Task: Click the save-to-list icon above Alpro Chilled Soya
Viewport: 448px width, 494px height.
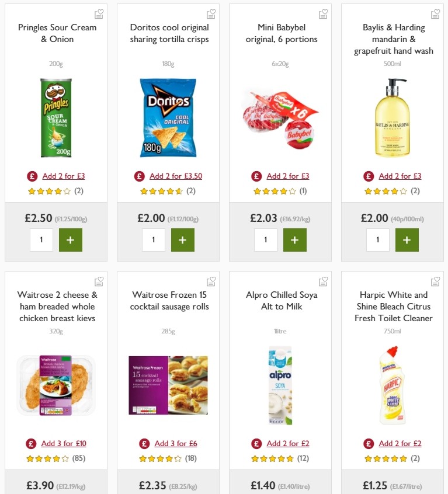Action: pyautogui.click(x=323, y=281)
